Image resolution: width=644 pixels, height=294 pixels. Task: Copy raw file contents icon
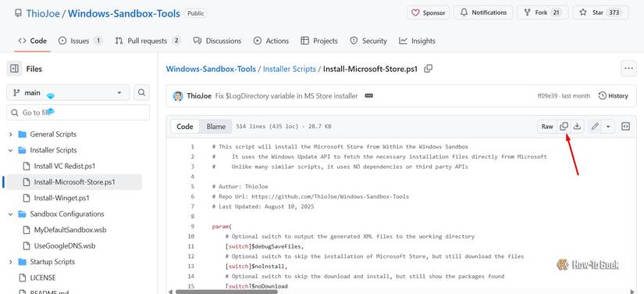(x=564, y=126)
